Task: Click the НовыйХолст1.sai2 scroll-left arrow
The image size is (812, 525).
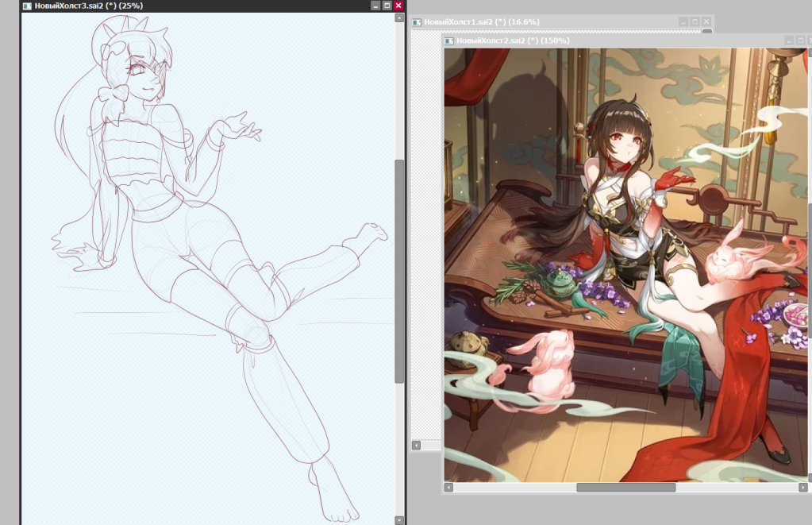Action: (417, 446)
